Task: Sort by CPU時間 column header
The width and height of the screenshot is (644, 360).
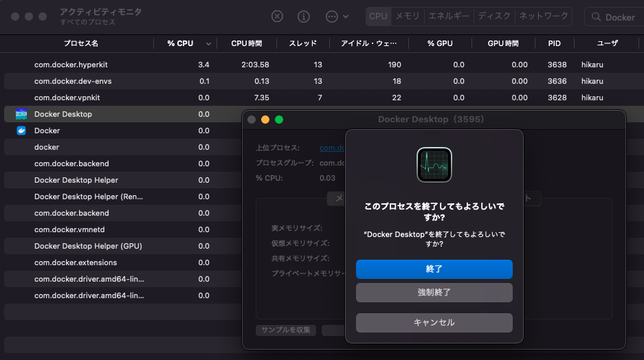Action: point(247,43)
